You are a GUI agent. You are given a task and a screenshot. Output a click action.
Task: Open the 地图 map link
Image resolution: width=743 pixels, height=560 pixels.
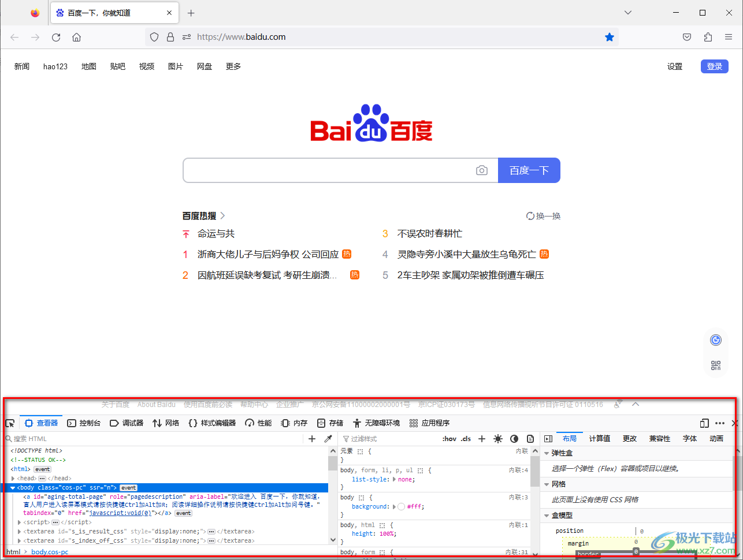coord(89,66)
